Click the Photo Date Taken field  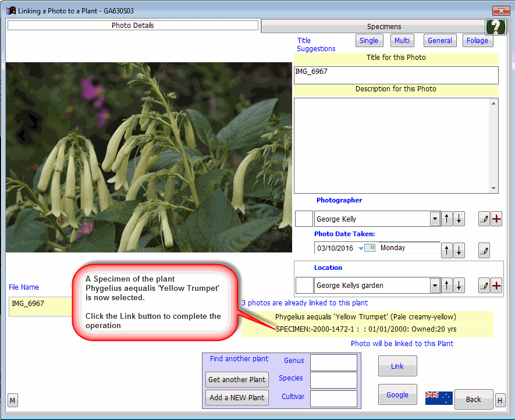pyautogui.click(x=336, y=248)
